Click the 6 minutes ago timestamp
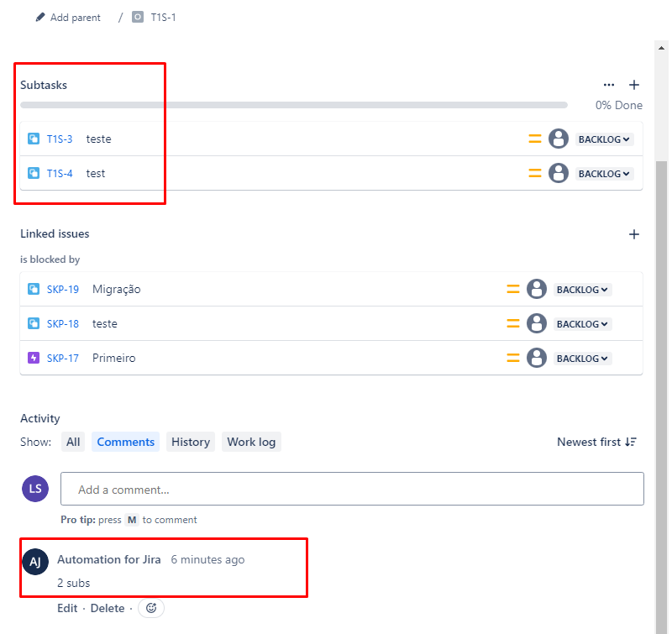Screen dimensions: 672x634 207,559
